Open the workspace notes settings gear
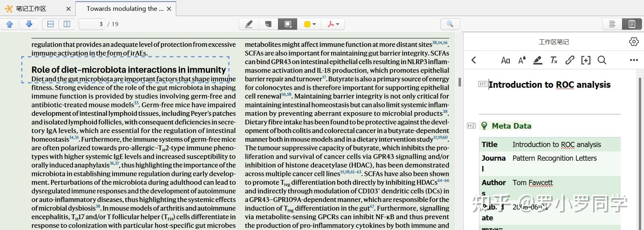The width and height of the screenshot is (644, 230). pyautogui.click(x=634, y=41)
